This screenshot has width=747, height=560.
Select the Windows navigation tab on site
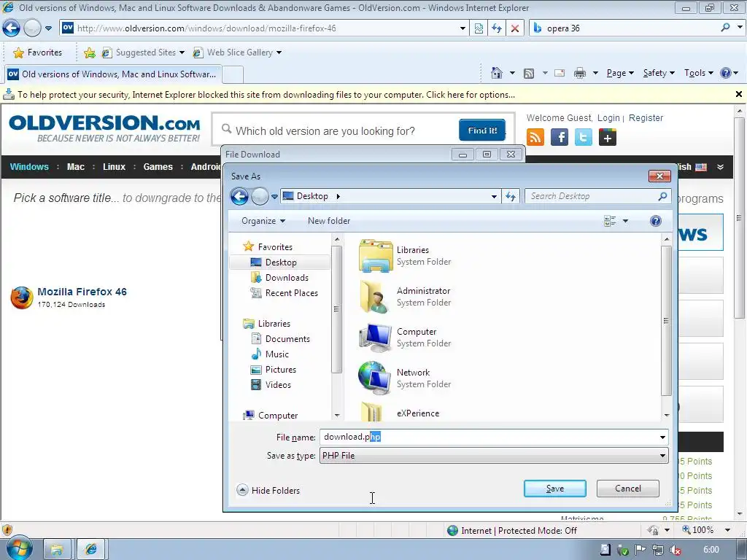pos(29,167)
